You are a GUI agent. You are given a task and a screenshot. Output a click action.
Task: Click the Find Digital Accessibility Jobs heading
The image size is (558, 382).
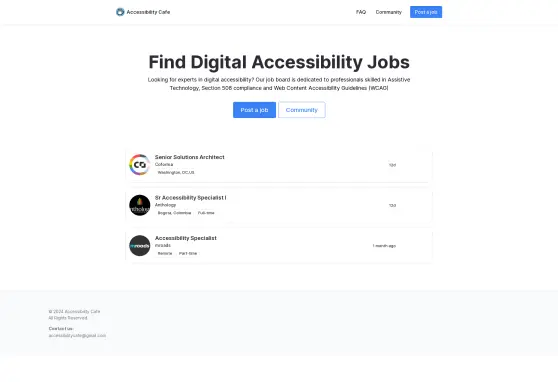pyautogui.click(x=279, y=62)
